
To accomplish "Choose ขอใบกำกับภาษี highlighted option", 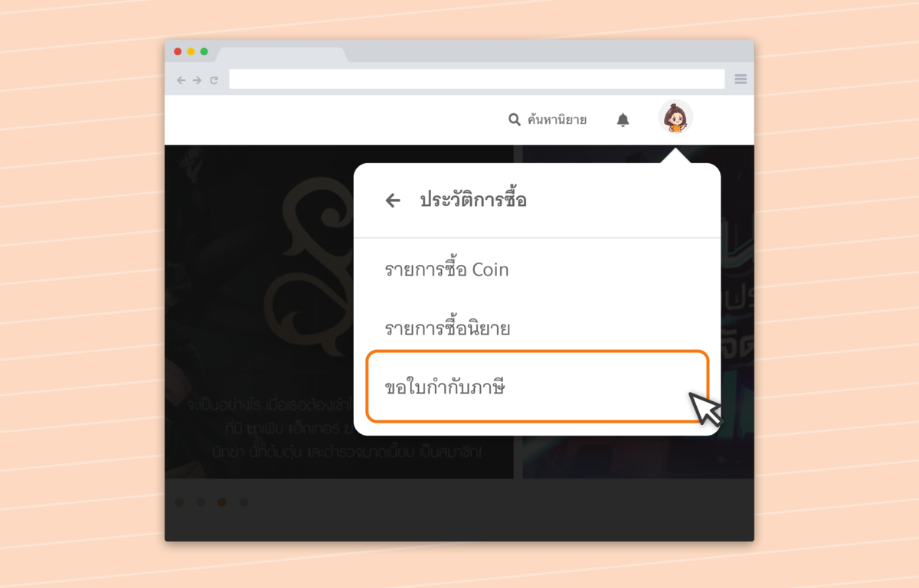I will [537, 387].
